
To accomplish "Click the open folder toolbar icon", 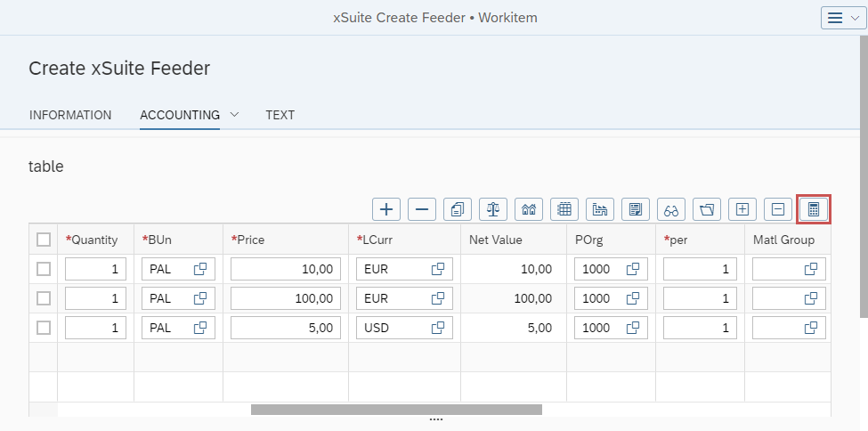I will point(707,209).
